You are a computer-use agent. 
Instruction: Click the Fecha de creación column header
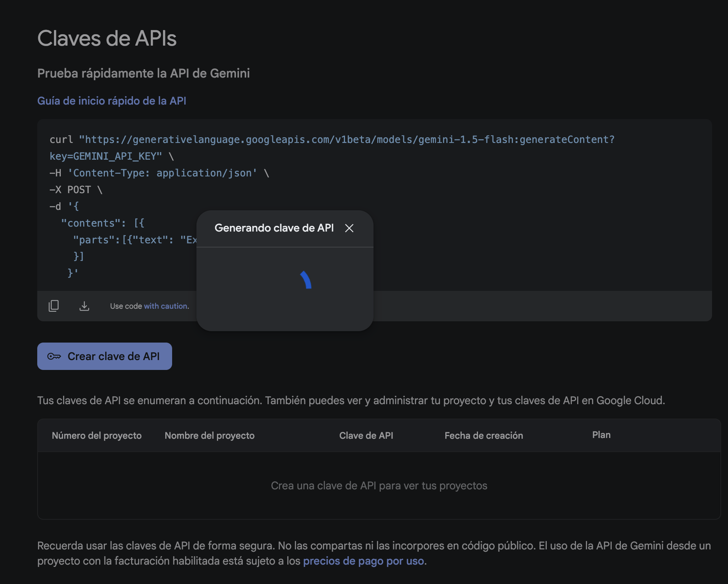(x=484, y=435)
